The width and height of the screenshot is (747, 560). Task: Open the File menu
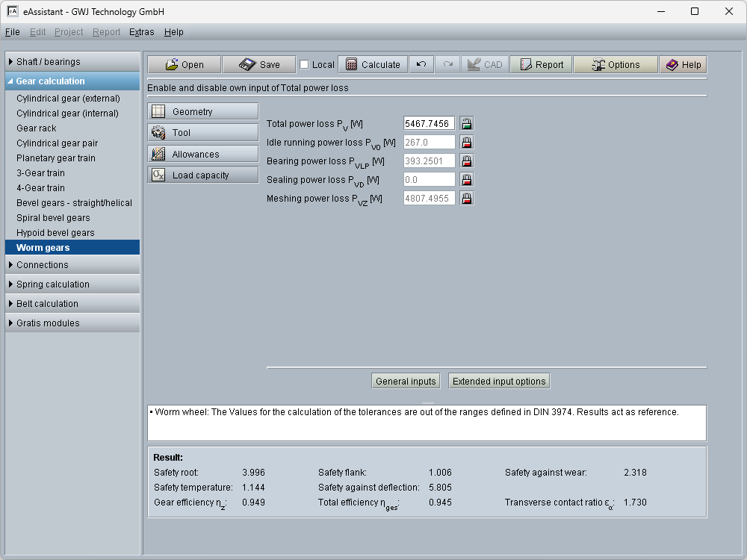pyautogui.click(x=12, y=32)
